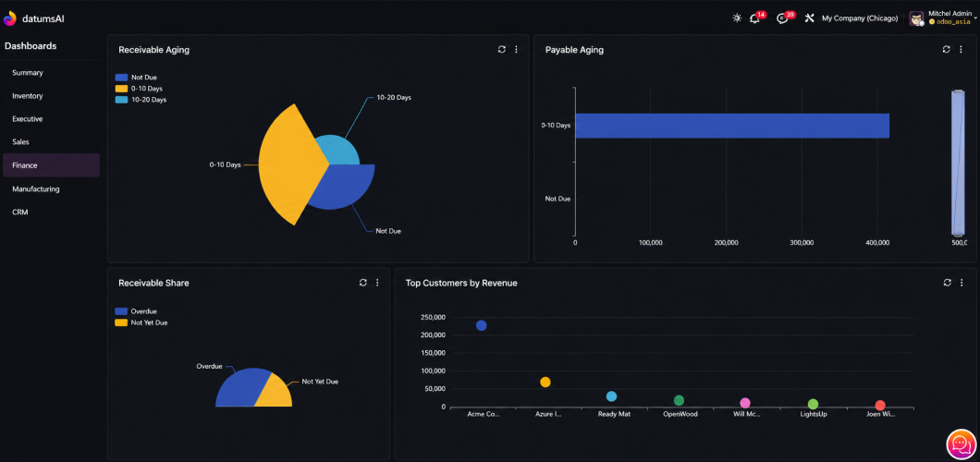Click the Dashboards sidebar heading

coord(31,45)
